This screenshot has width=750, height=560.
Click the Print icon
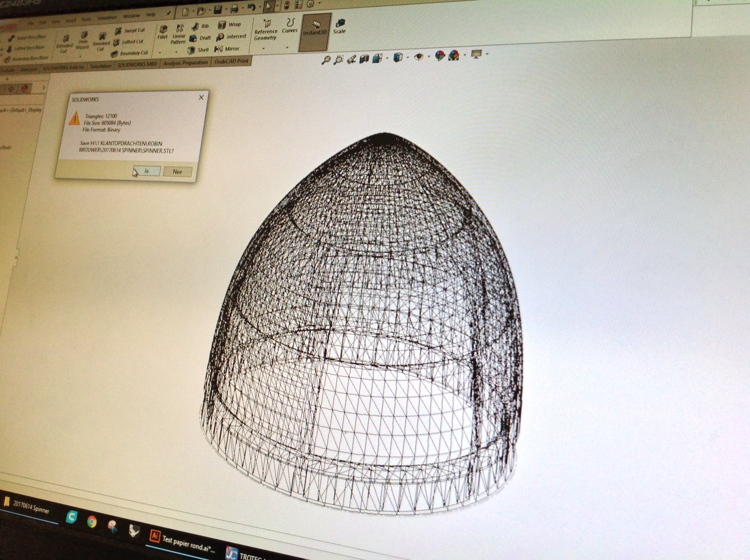pyautogui.click(x=234, y=8)
